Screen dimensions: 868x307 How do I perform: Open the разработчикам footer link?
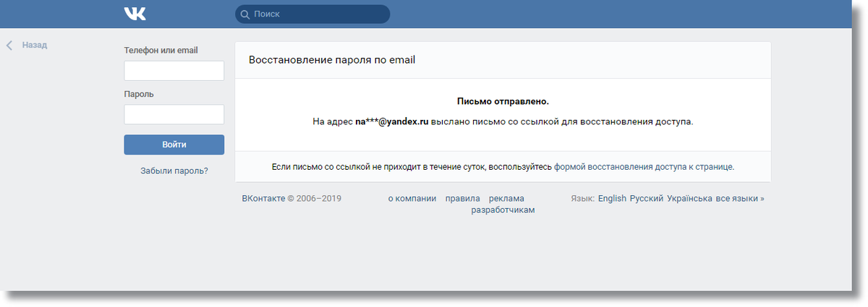pos(503,210)
